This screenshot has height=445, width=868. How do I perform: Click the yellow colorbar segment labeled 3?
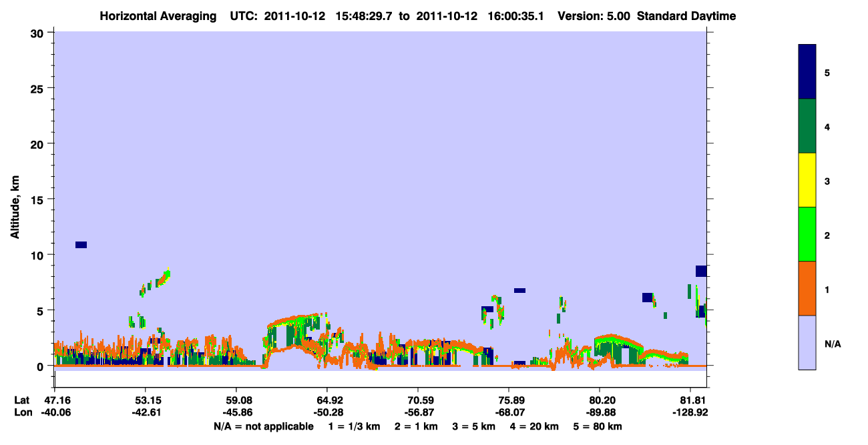pyautogui.click(x=807, y=180)
